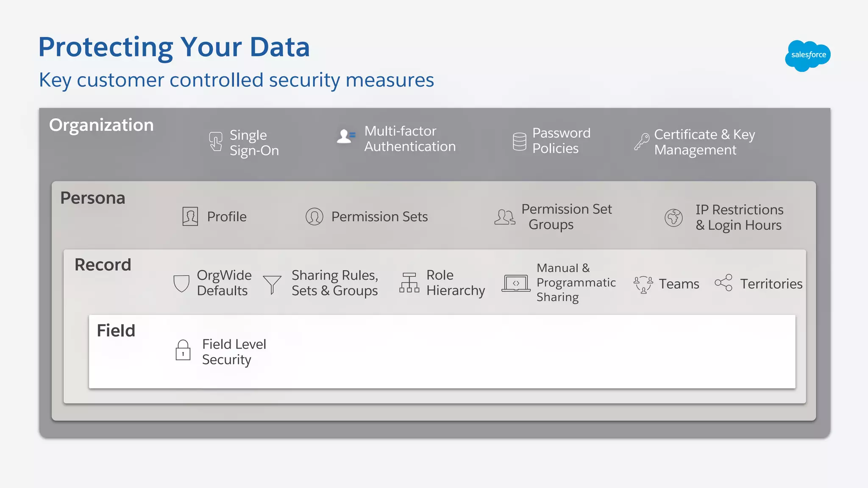Click the Sharing Rules funnel icon
This screenshot has height=488, width=868.
[272, 284]
